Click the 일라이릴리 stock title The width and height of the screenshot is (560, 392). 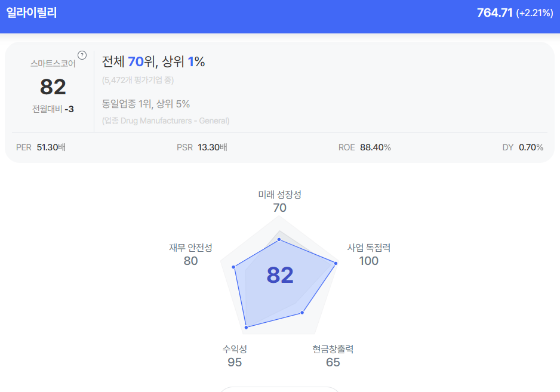32,13
